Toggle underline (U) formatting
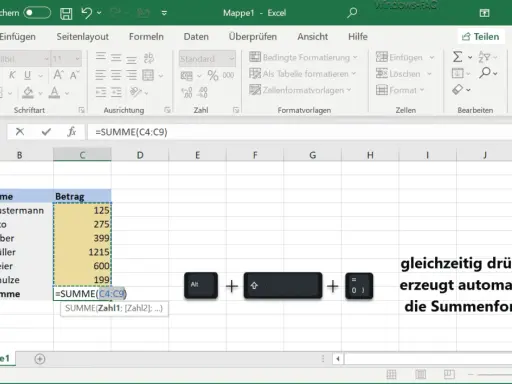 (x=27, y=75)
